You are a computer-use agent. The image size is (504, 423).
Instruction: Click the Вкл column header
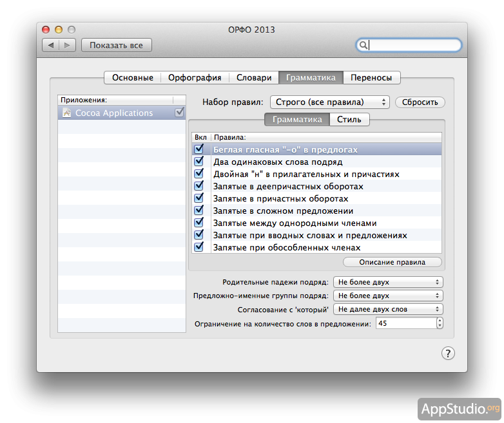tap(201, 137)
